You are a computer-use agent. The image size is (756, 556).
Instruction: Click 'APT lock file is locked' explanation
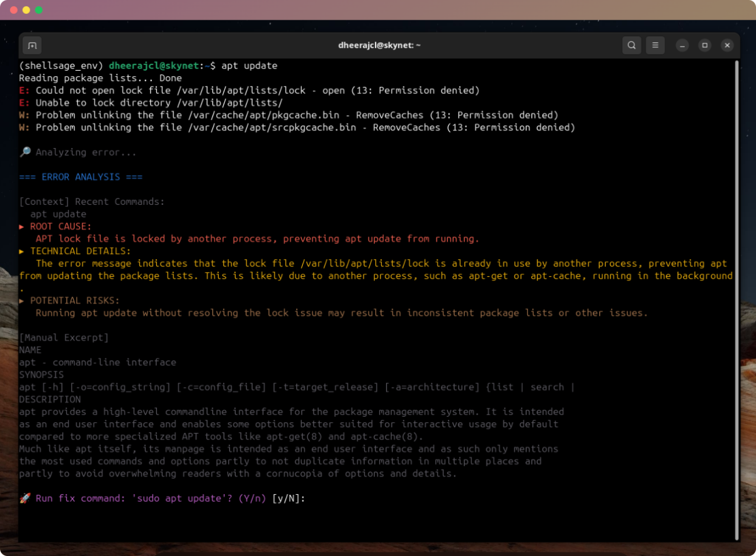[x=258, y=239]
